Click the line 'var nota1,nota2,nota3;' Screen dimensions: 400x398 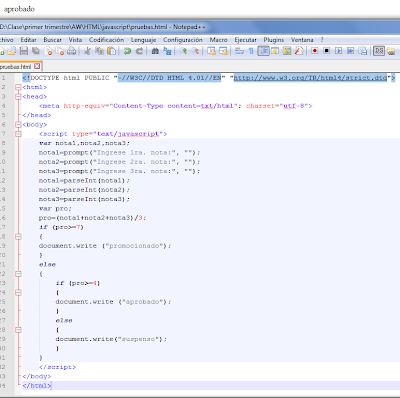(84, 143)
